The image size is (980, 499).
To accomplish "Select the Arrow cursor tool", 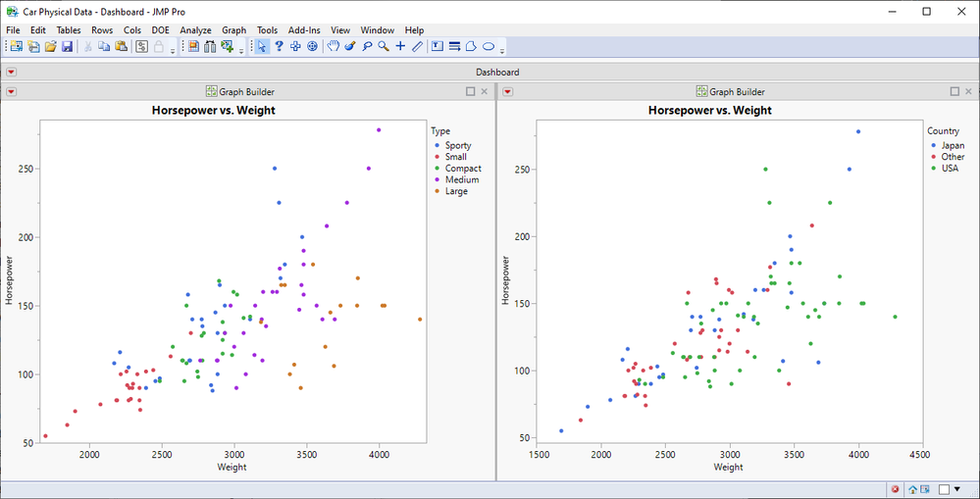I will 263,46.
